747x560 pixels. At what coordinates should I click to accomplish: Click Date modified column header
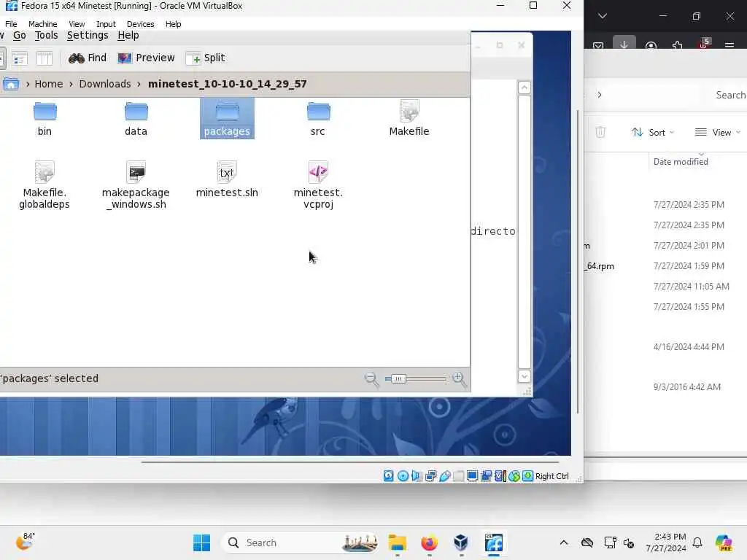click(x=681, y=162)
